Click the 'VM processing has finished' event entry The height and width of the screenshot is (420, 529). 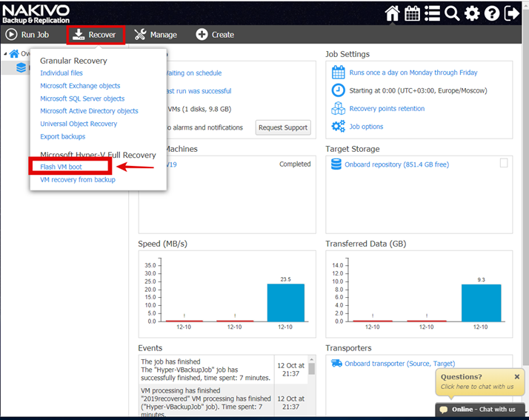[x=206, y=401]
